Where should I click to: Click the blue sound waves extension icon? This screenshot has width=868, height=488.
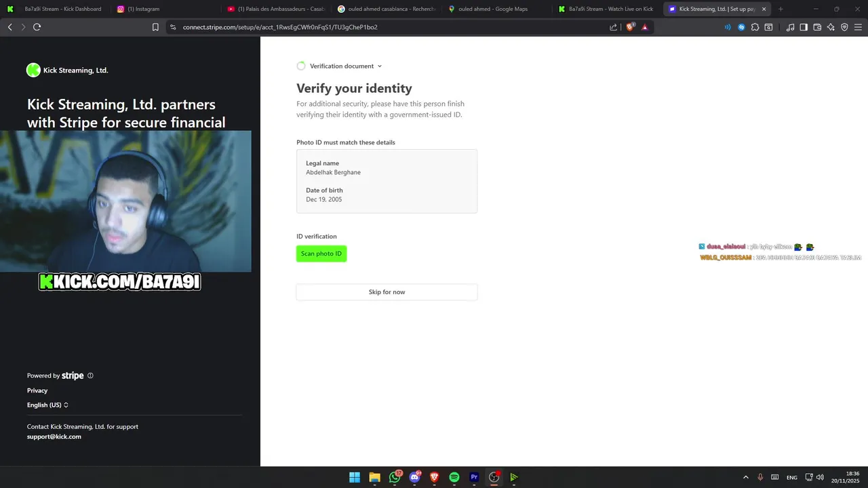[x=728, y=27]
